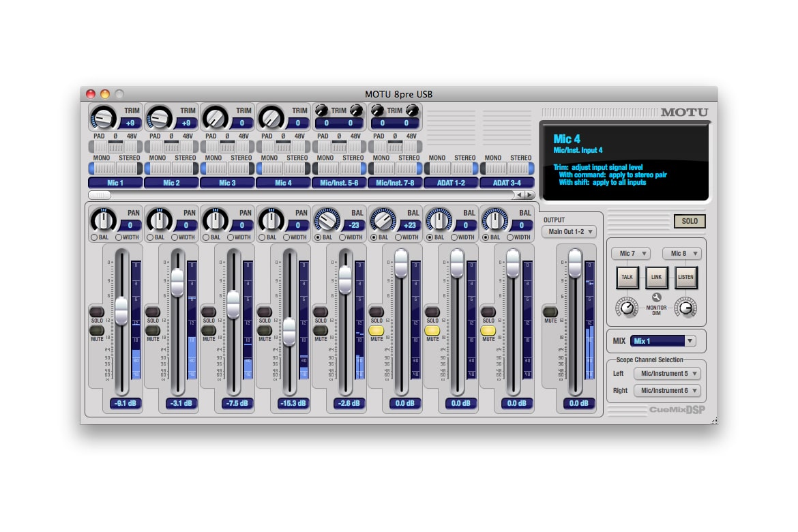The width and height of the screenshot is (798, 532).
Task: Open the Main Out 1-2 output dropdown
Action: 569,232
